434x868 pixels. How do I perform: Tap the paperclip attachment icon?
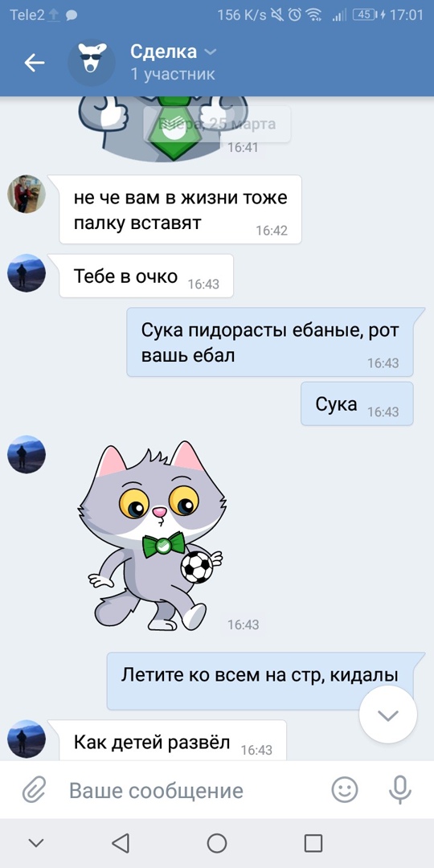pyautogui.click(x=35, y=790)
